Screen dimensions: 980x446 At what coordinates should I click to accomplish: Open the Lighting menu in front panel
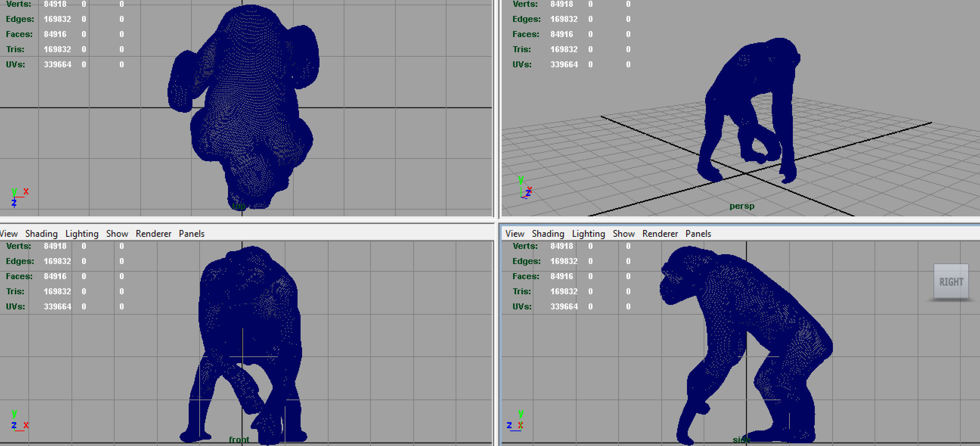(x=82, y=234)
